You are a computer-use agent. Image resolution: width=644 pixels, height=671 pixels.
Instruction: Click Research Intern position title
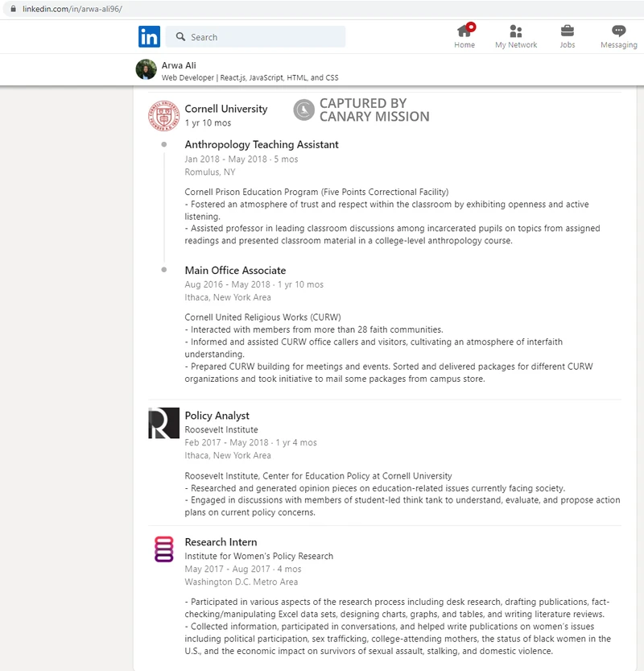click(x=221, y=542)
